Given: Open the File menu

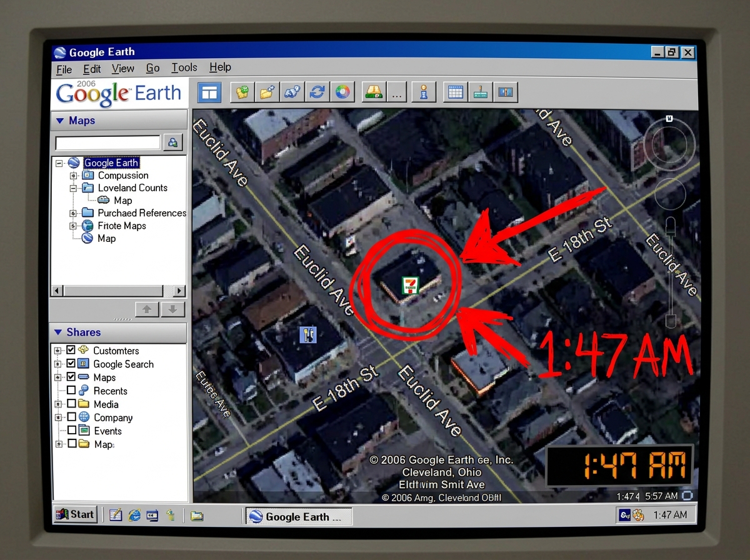Looking at the screenshot, I should pyautogui.click(x=64, y=69).
